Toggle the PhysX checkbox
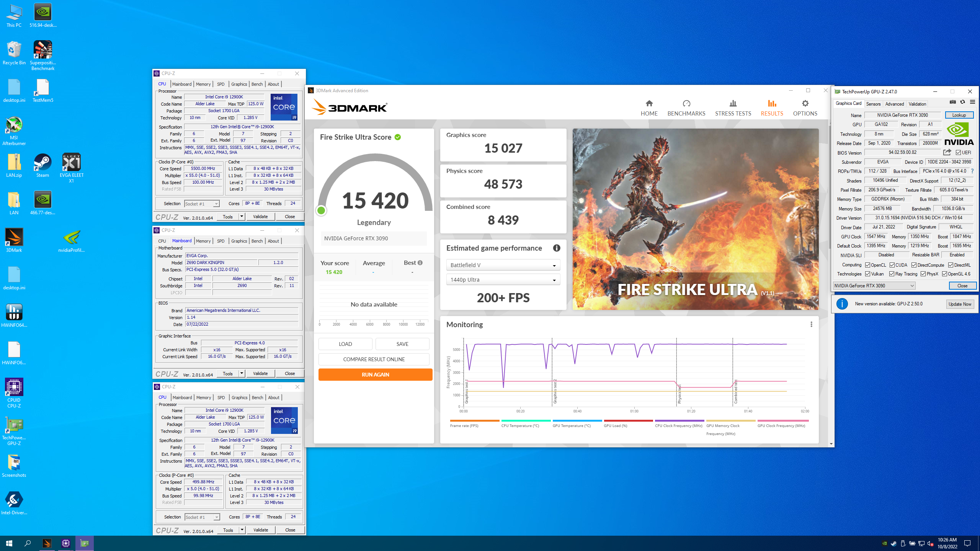980x551 pixels. click(x=923, y=274)
